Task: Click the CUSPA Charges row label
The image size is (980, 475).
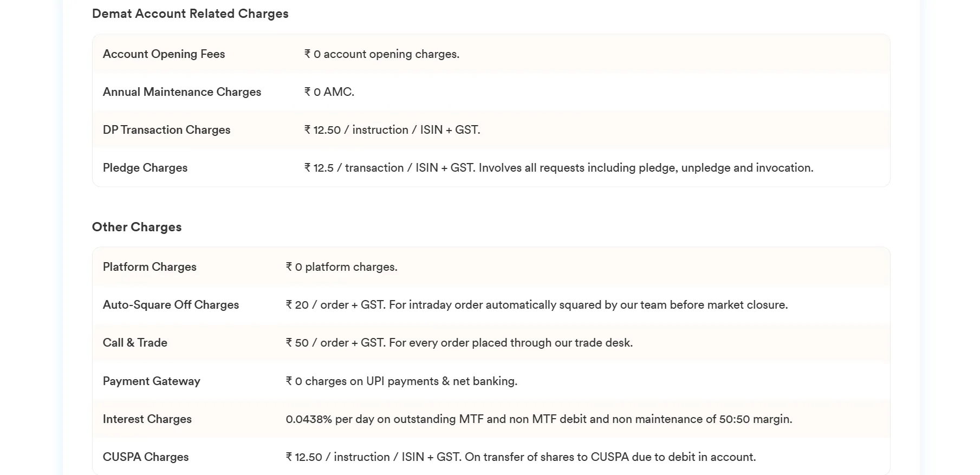Action: coord(146,457)
